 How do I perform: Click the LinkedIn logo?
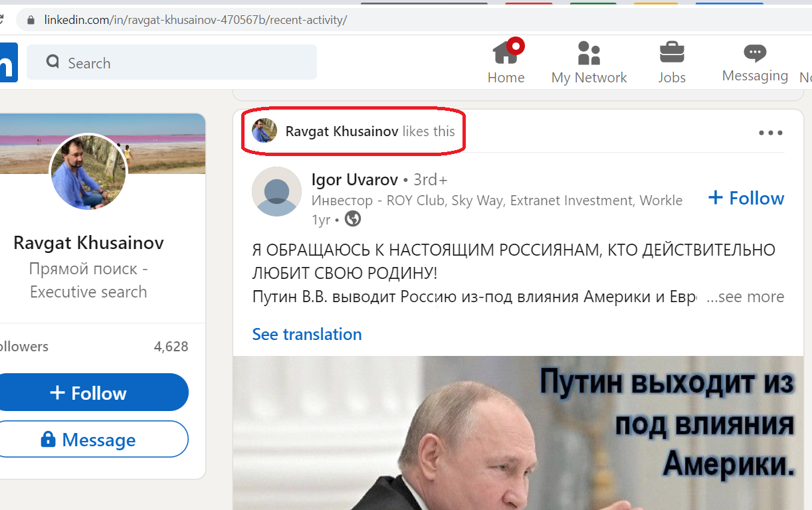(x=8, y=62)
